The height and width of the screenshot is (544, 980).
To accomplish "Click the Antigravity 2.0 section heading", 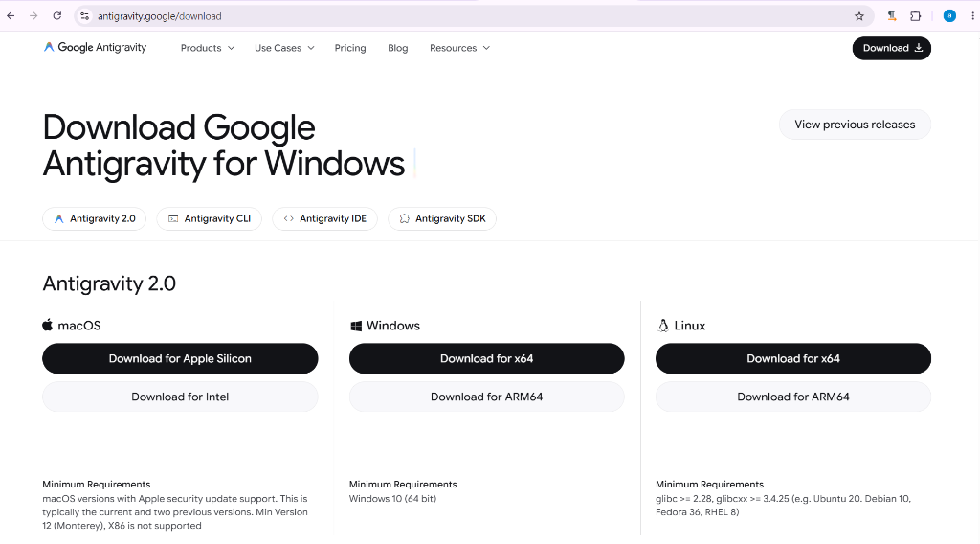I will (109, 283).
